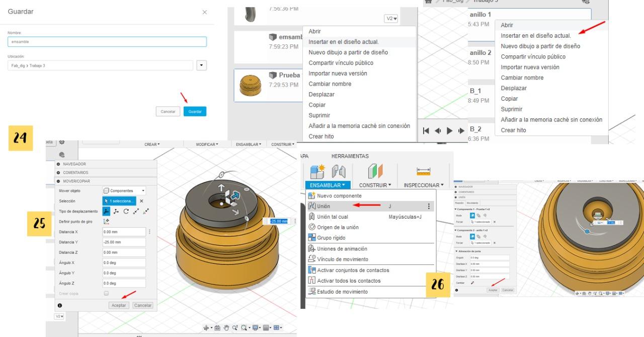The width and height of the screenshot is (644, 337).
Task: Select the Free Move displacement type icon
Action: 107,211
